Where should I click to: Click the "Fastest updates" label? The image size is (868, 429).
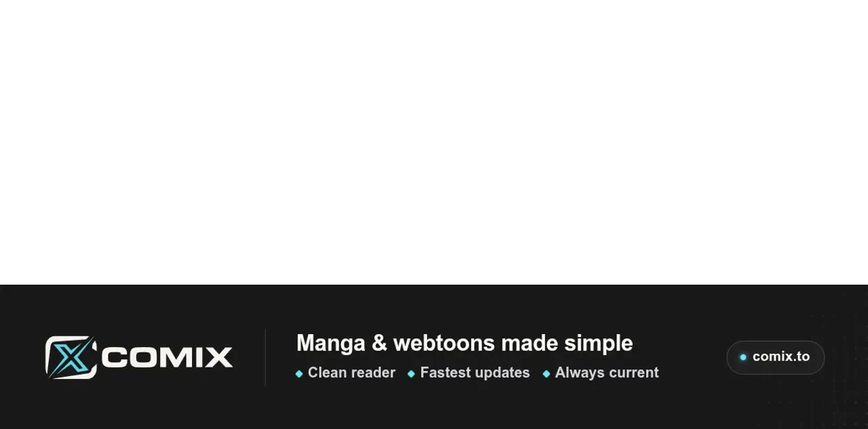tap(475, 373)
